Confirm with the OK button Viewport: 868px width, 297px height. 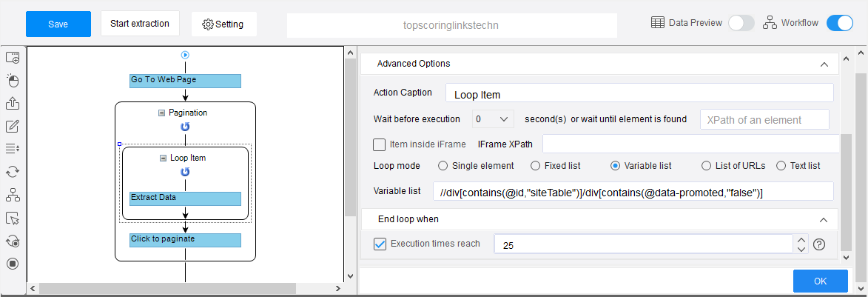click(821, 281)
